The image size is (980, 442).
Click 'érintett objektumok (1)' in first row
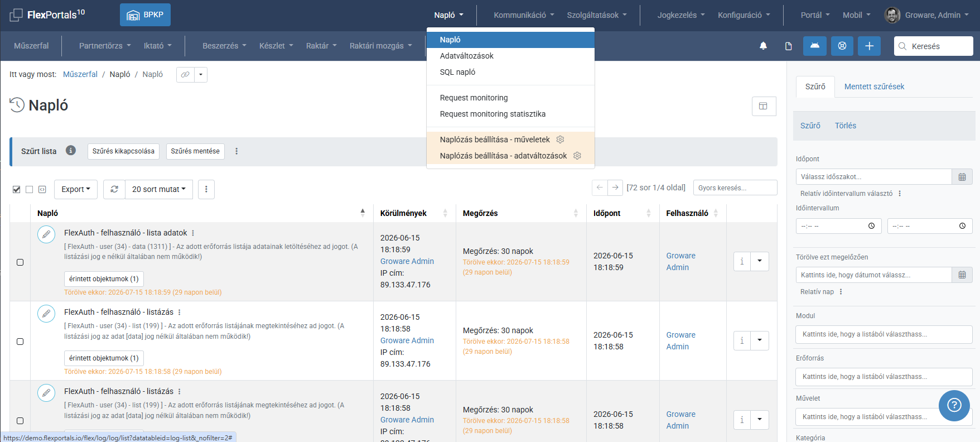pyautogui.click(x=104, y=279)
